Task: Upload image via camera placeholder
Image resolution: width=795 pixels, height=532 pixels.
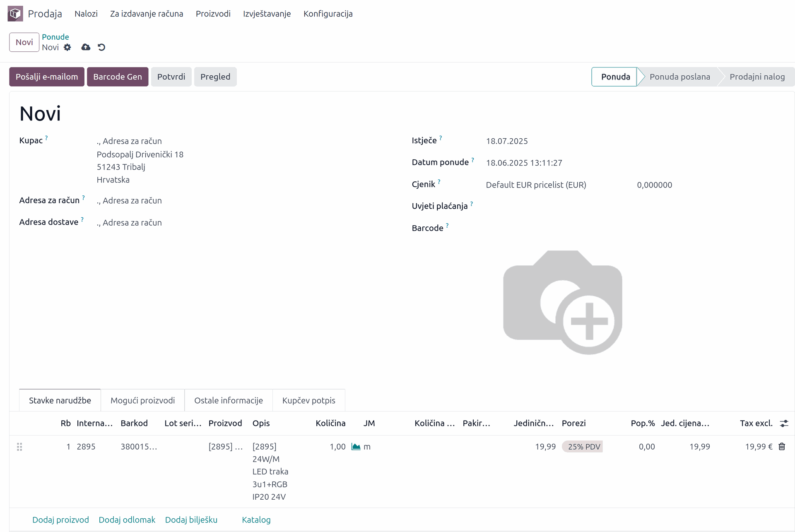Action: click(x=562, y=302)
